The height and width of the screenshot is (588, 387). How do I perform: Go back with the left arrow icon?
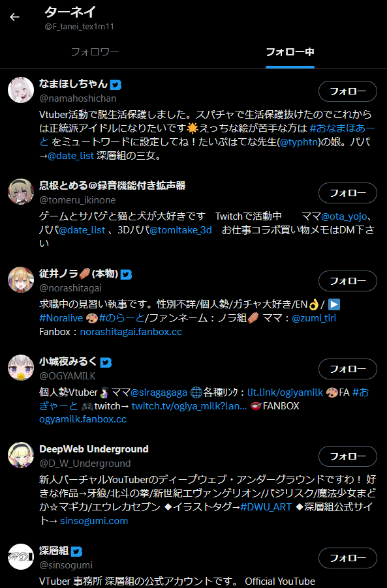pyautogui.click(x=14, y=17)
